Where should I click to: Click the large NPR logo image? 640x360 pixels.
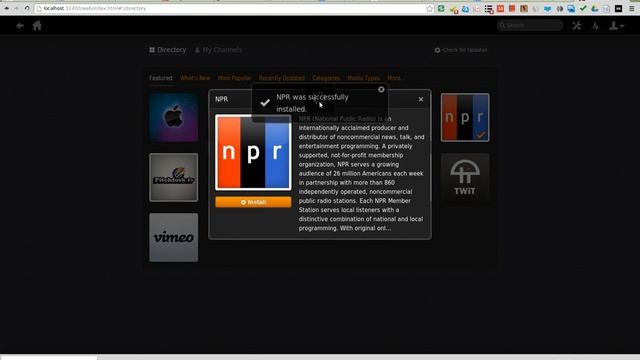pos(253,152)
